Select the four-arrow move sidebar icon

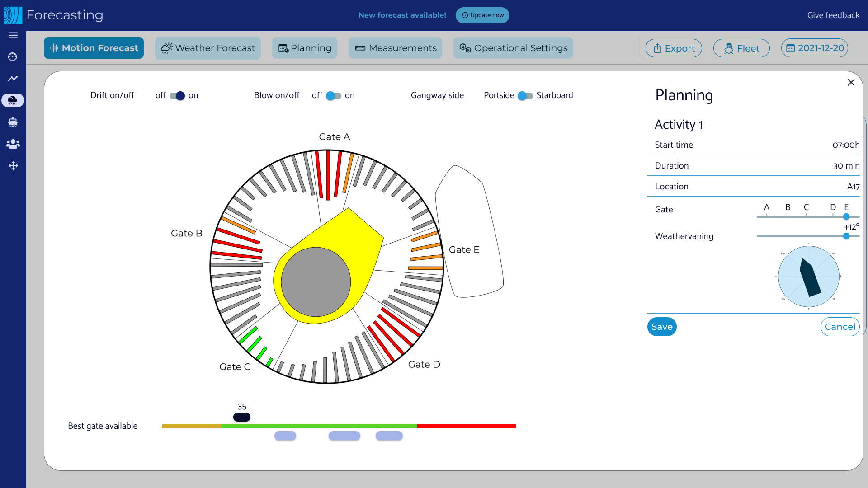(x=13, y=166)
